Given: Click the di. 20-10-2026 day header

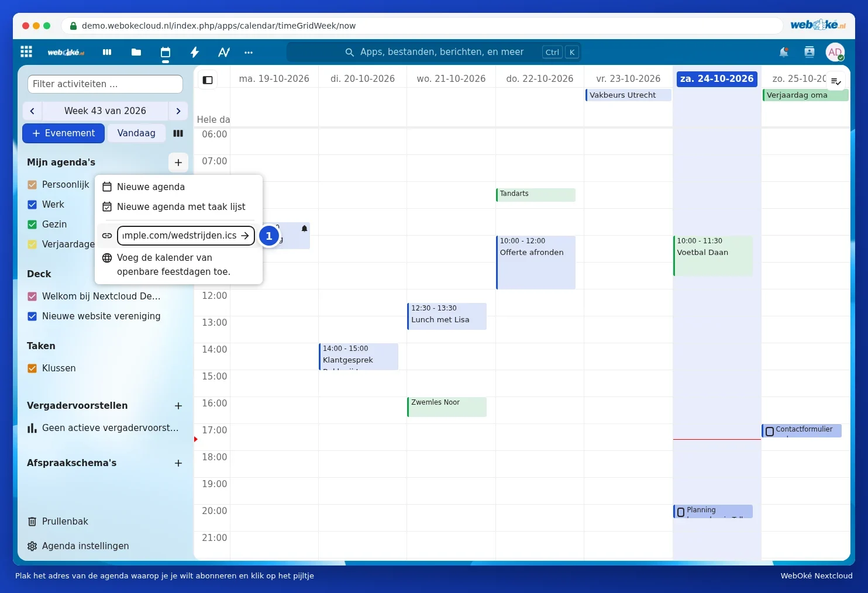Looking at the screenshot, I should coord(363,79).
